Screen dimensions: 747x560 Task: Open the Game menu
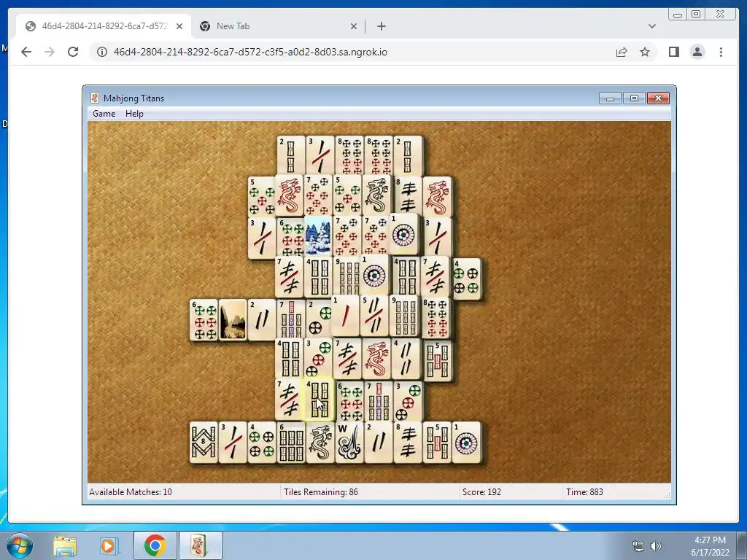[x=104, y=114]
